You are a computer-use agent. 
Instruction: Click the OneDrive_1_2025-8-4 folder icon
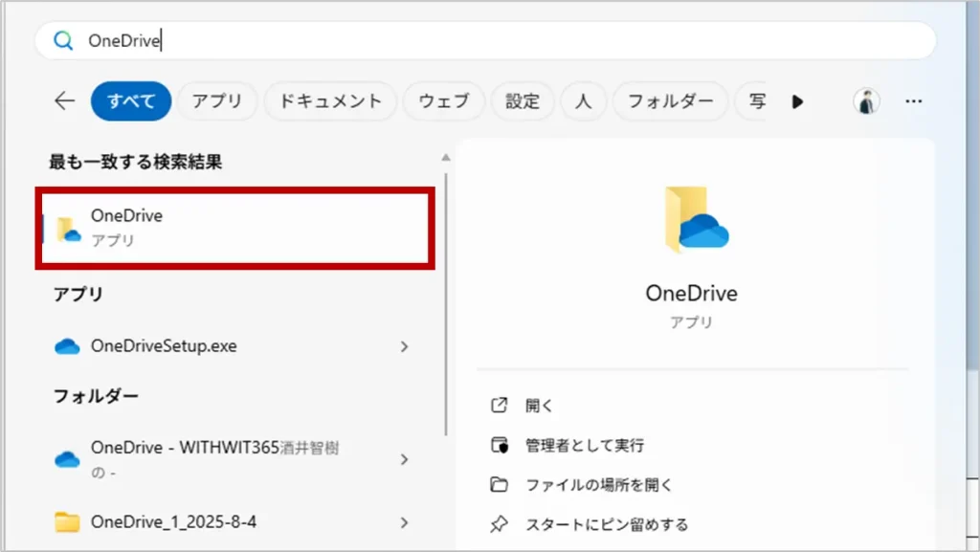coord(67,521)
